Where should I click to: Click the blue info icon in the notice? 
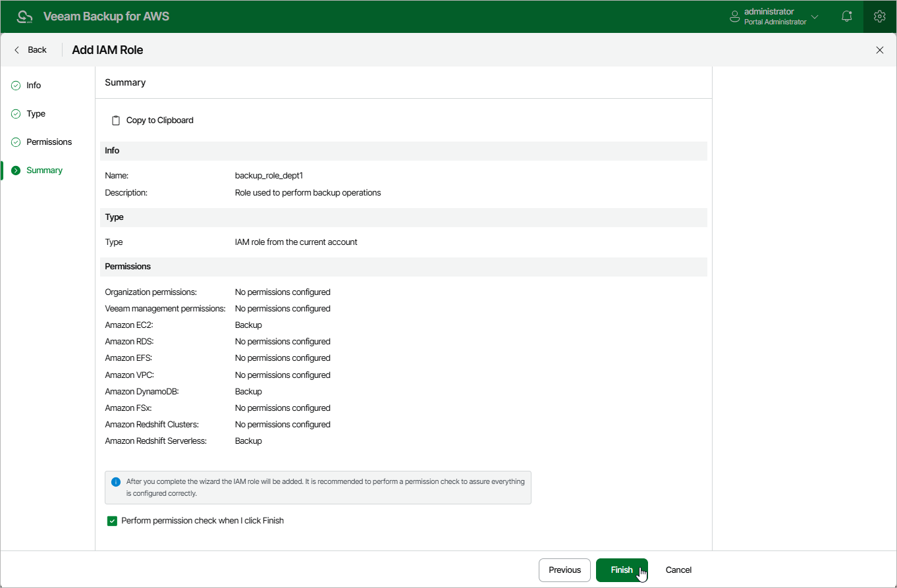tap(116, 481)
